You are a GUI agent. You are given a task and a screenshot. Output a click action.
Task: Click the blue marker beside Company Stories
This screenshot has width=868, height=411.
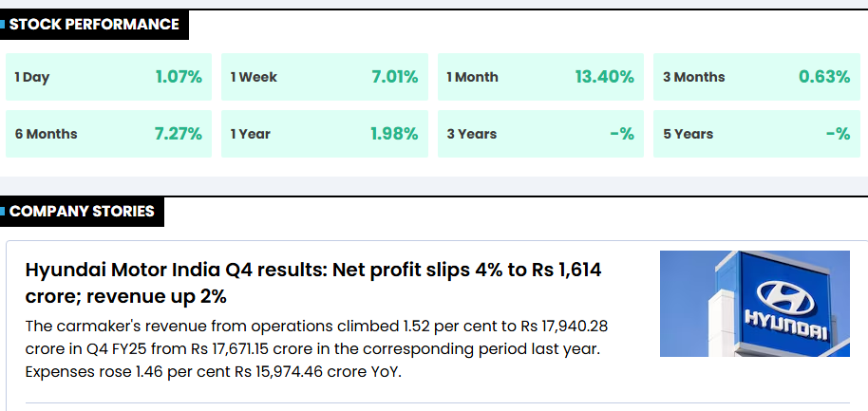[x=3, y=212]
